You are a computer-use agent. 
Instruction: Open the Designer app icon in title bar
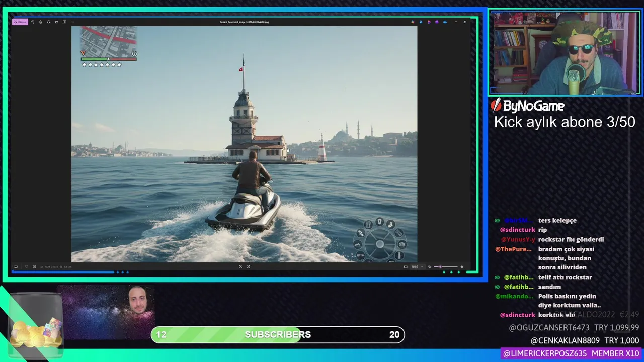point(429,22)
